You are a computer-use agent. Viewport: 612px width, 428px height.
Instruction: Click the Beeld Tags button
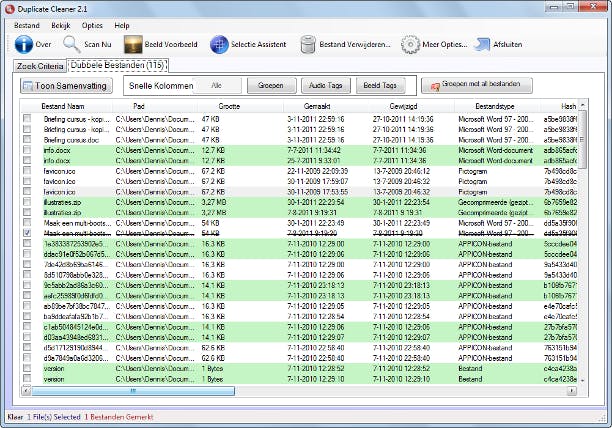coord(380,85)
